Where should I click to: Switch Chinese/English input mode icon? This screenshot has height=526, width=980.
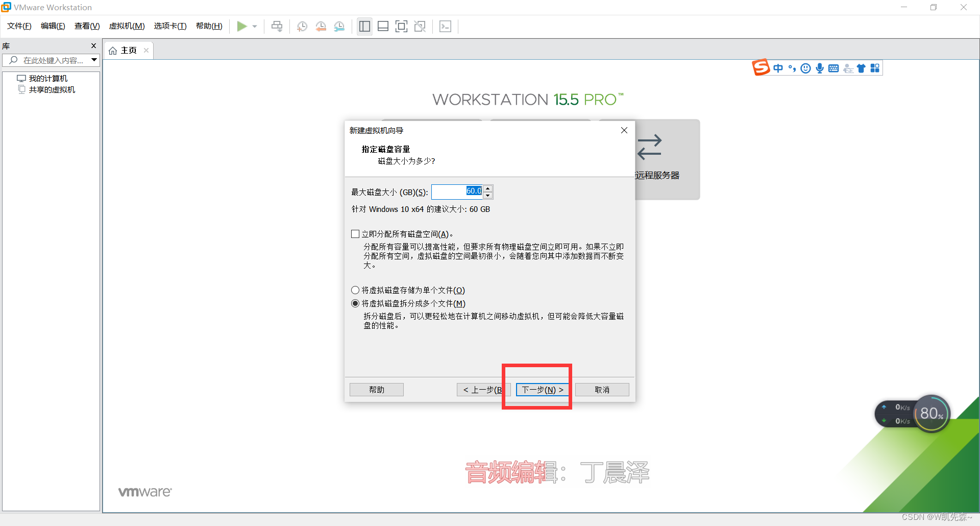[x=778, y=68]
